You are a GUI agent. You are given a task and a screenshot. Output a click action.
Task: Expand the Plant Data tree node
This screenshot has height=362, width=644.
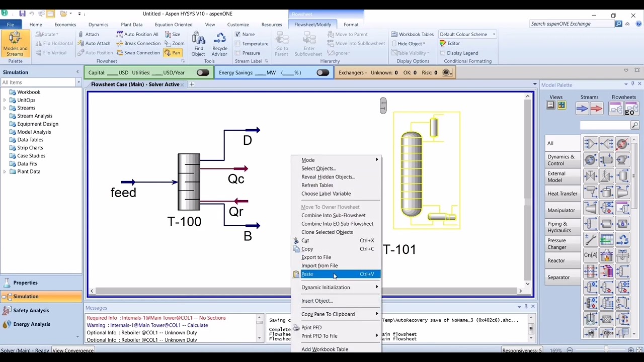click(x=5, y=171)
